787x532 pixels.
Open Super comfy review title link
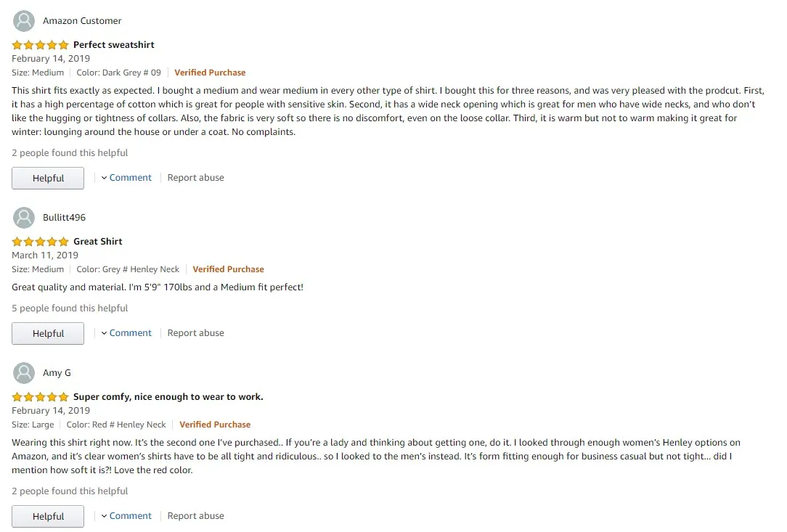coord(168,397)
